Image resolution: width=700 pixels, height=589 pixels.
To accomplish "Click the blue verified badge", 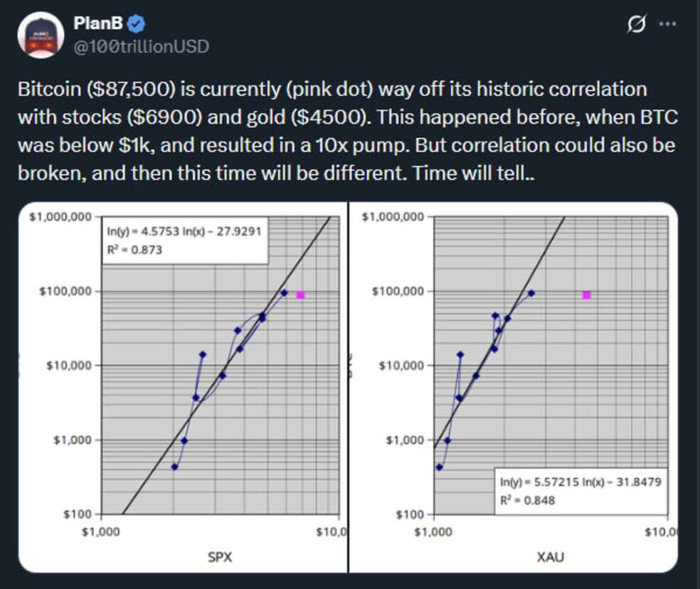I will 137,24.
